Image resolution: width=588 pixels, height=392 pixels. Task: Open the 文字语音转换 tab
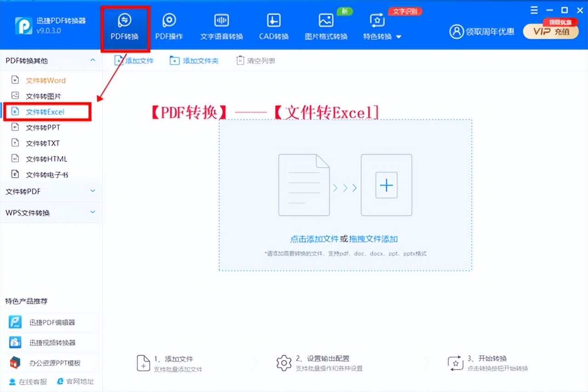pos(221,27)
